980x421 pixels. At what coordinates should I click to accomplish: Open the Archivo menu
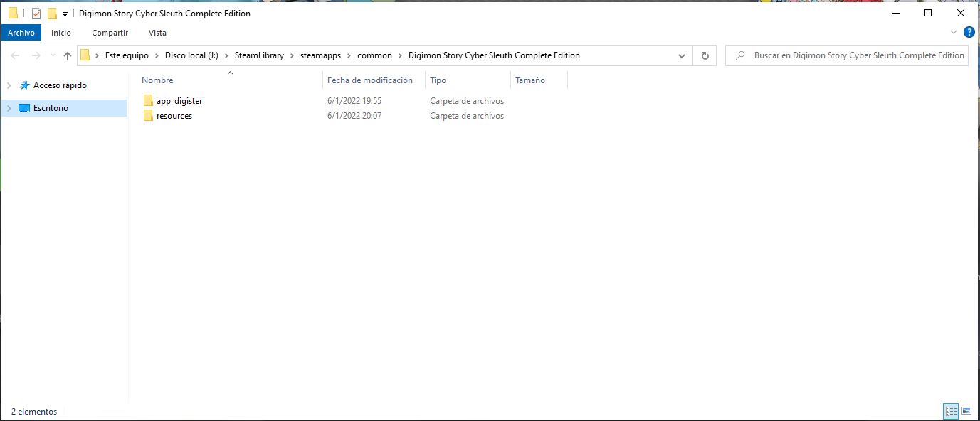click(x=21, y=33)
